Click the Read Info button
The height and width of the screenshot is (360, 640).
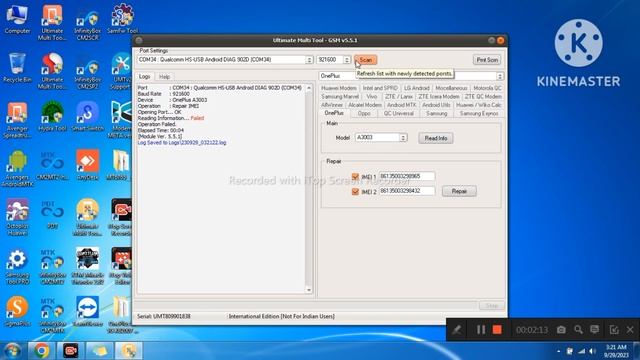436,138
